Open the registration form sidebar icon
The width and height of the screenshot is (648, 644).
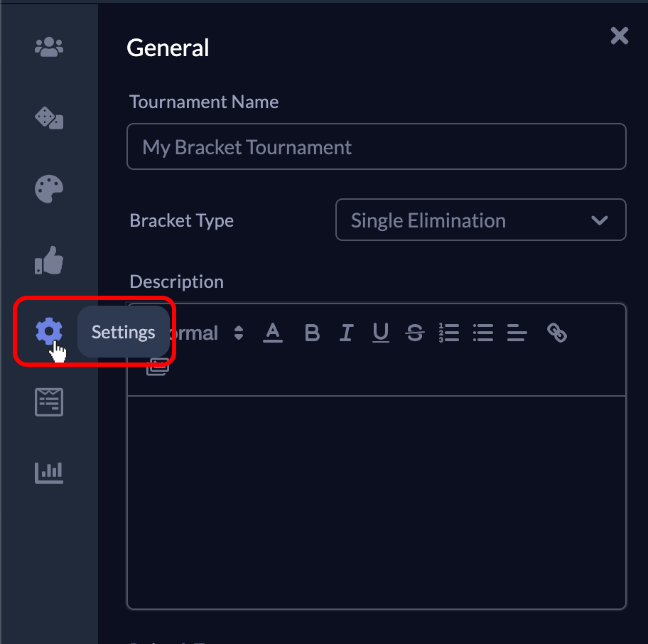[x=48, y=402]
